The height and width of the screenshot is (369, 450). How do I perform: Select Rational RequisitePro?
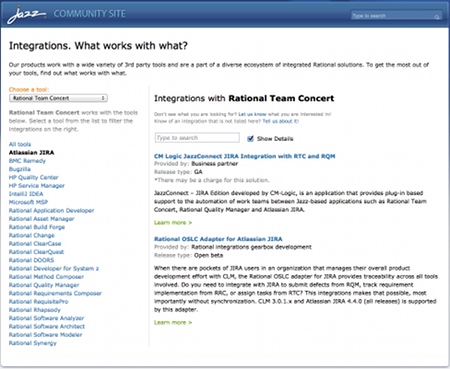click(39, 301)
